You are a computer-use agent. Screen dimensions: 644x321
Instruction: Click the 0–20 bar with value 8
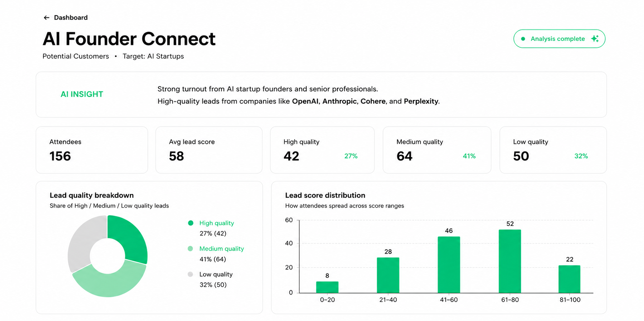click(327, 287)
